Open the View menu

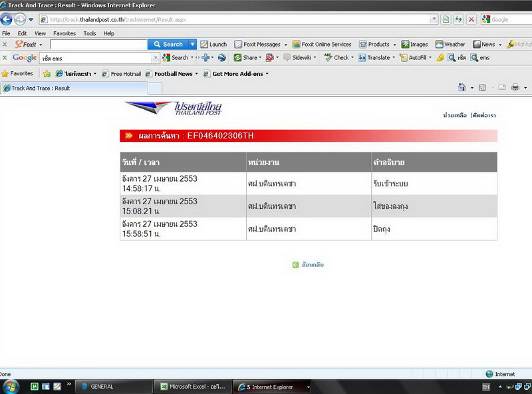(41, 33)
